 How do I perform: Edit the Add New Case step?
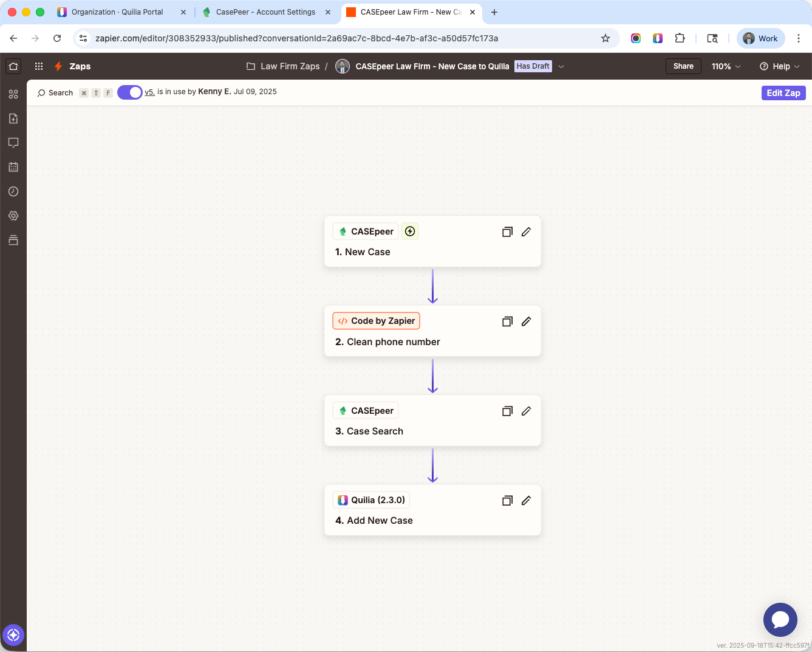527,501
